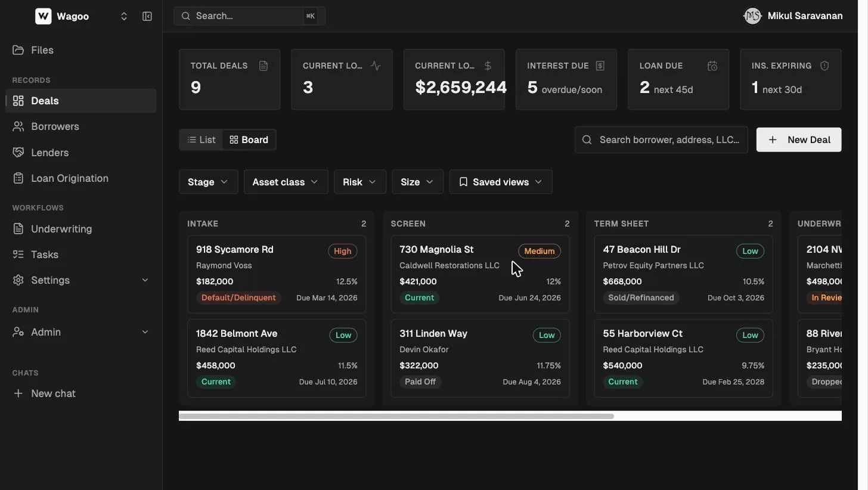Open the Risk filter dropdown

360,182
